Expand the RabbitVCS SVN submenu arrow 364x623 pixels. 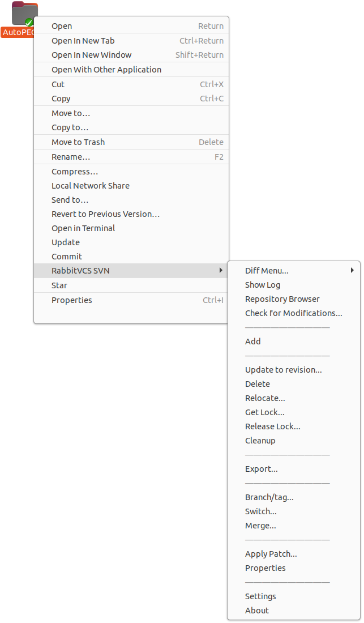221,270
